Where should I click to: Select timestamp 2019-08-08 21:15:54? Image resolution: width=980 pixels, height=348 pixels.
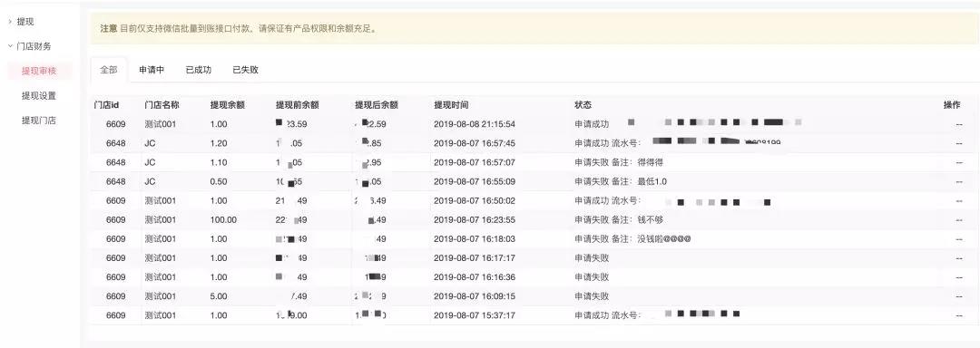tap(475, 124)
